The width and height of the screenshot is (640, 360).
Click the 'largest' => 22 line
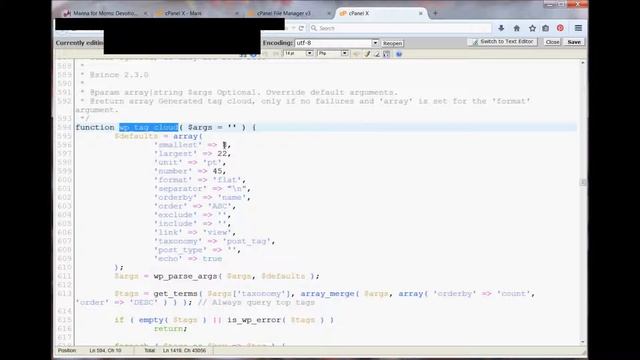point(192,154)
